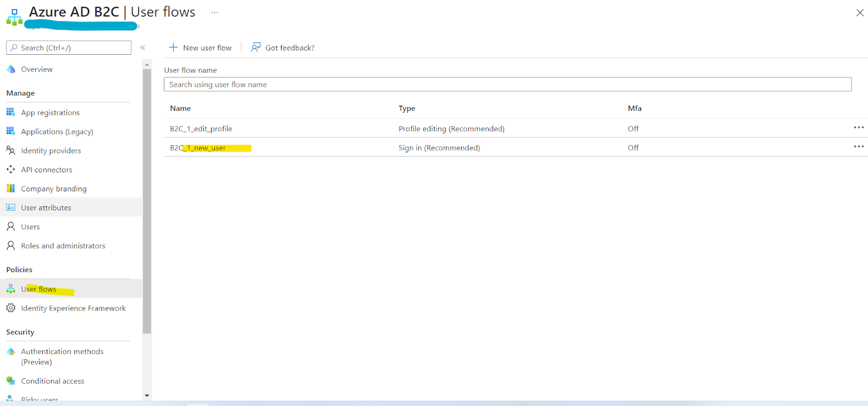Click the User attributes card icon
This screenshot has height=406, width=868.
point(11,207)
